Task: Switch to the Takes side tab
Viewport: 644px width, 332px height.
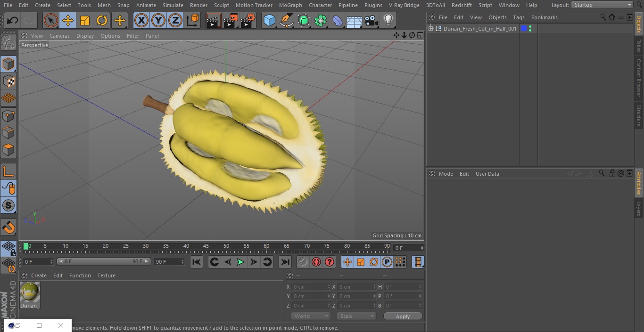Action: point(639,46)
